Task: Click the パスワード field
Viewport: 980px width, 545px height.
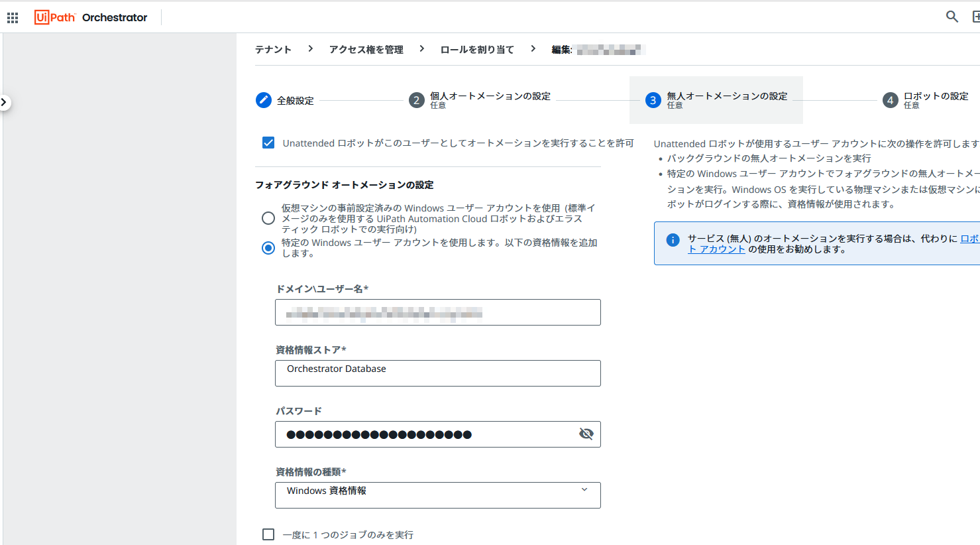Action: (438, 434)
